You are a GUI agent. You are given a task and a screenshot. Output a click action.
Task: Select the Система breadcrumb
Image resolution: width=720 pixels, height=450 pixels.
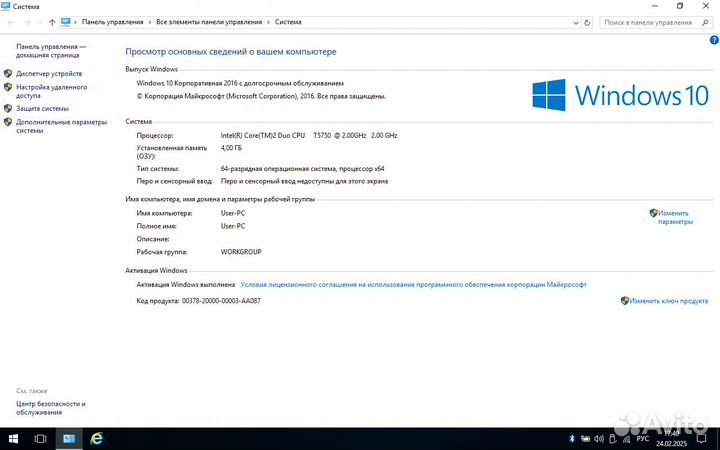pyautogui.click(x=288, y=22)
